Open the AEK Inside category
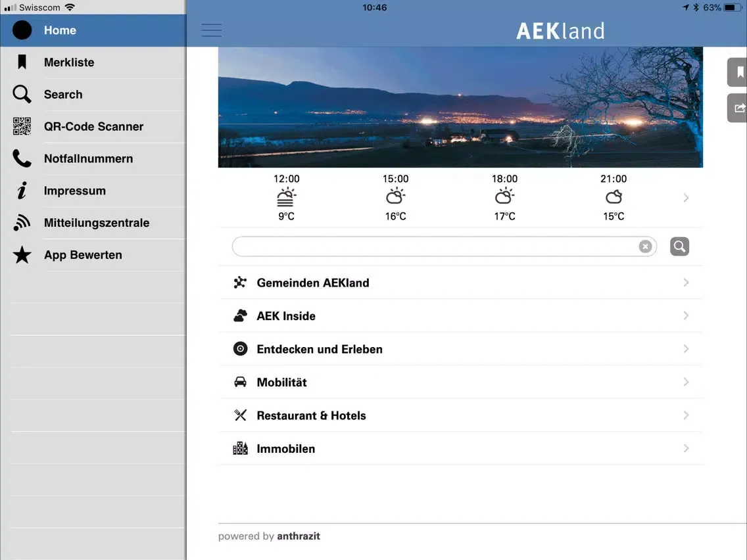This screenshot has height=560, width=747. pos(461,315)
